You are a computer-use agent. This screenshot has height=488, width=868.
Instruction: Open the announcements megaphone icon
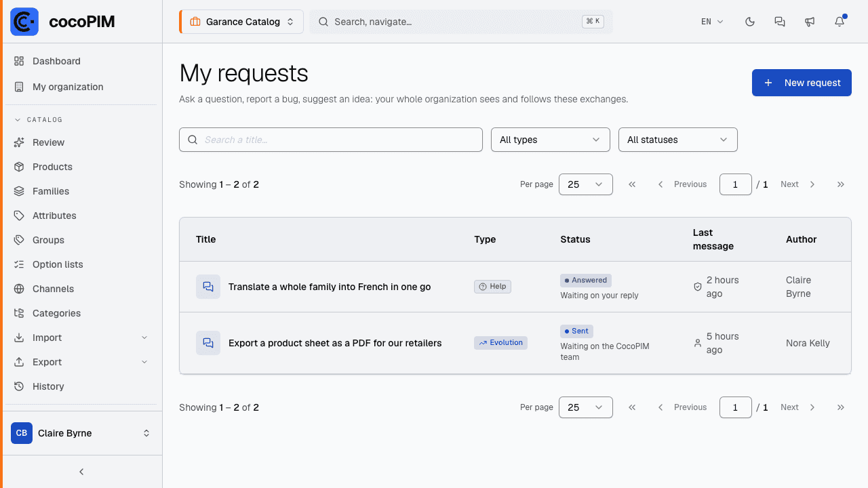point(810,22)
